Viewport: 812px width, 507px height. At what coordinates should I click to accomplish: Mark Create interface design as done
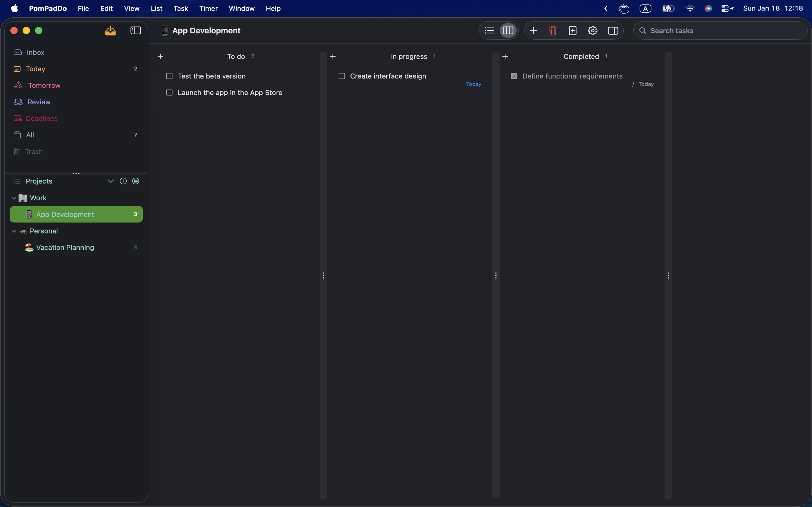click(x=342, y=76)
